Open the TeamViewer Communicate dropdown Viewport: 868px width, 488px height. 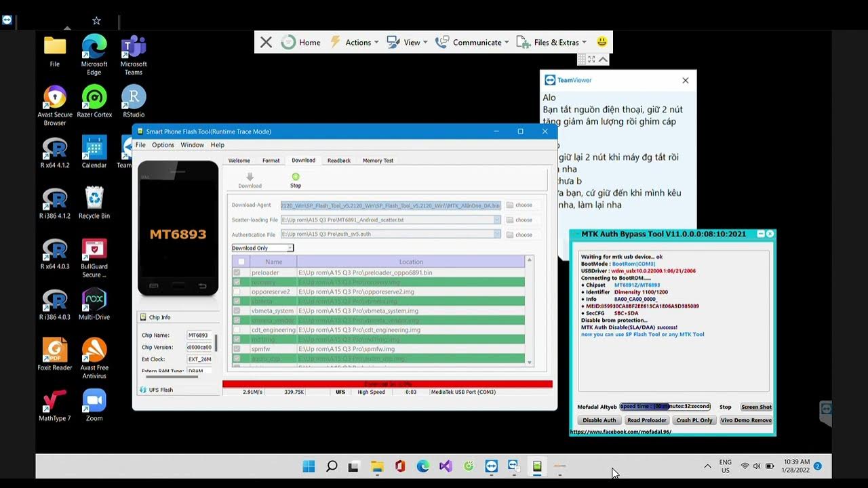(472, 42)
